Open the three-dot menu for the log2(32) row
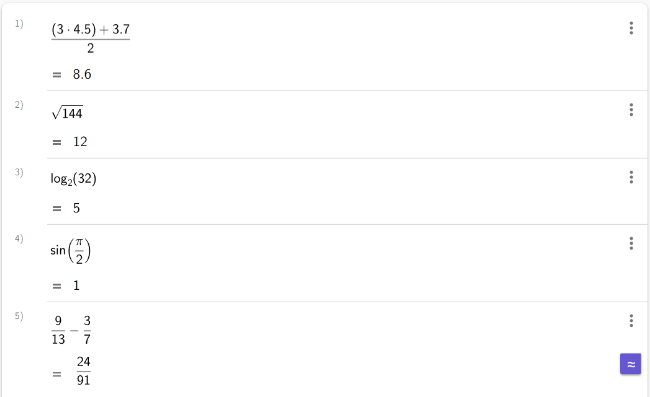 (631, 177)
